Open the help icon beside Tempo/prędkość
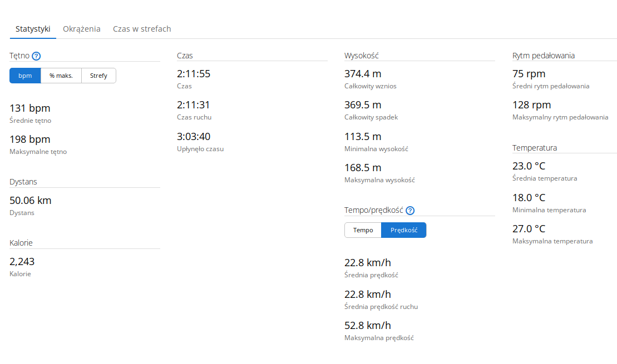This screenshot has width=617, height=364. click(x=410, y=210)
